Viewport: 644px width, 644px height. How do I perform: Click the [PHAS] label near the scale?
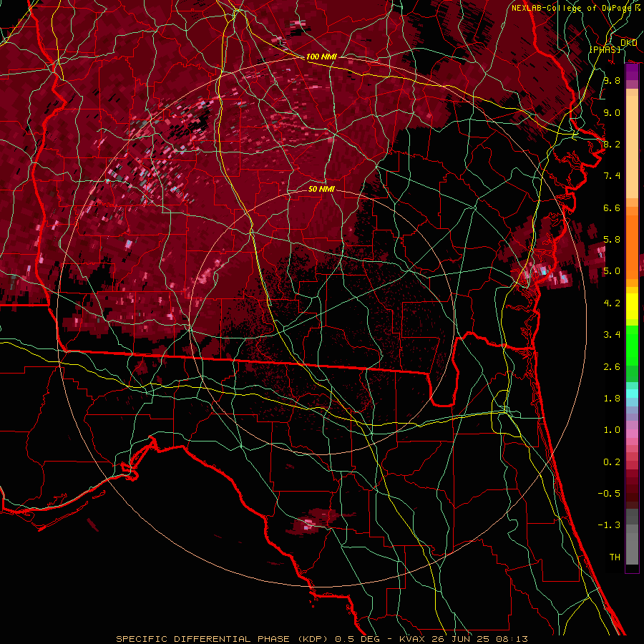pos(605,49)
